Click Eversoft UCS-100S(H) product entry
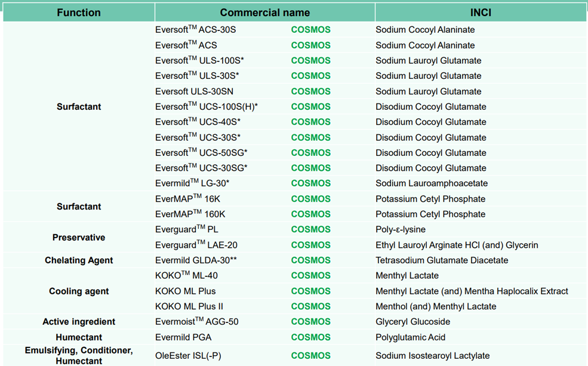588x366 pixels. pos(206,107)
